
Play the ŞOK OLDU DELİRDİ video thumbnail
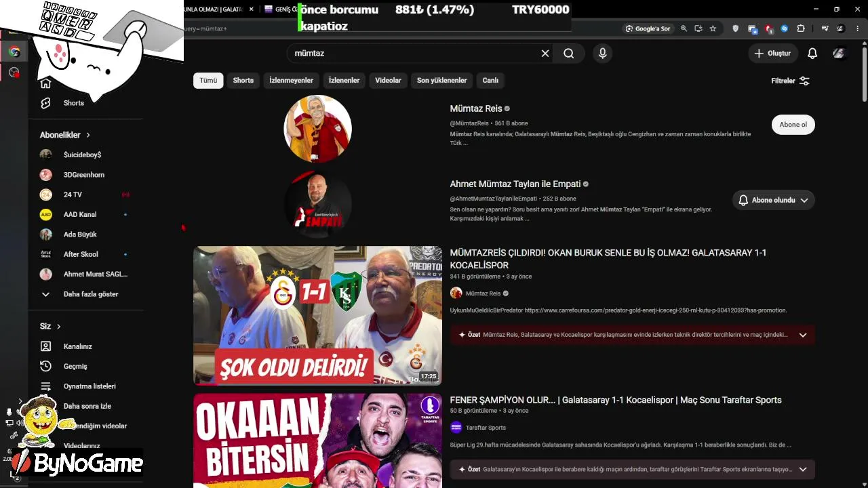317,315
